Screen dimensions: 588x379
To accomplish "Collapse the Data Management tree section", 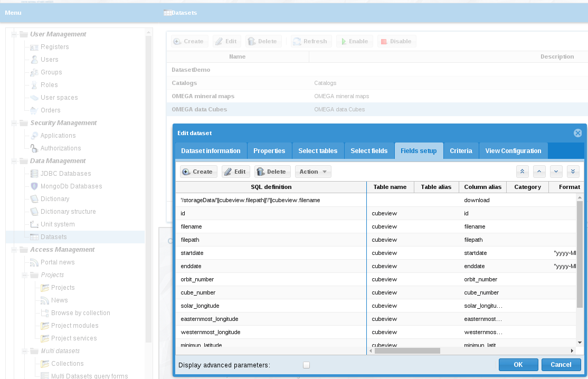I will 15,161.
